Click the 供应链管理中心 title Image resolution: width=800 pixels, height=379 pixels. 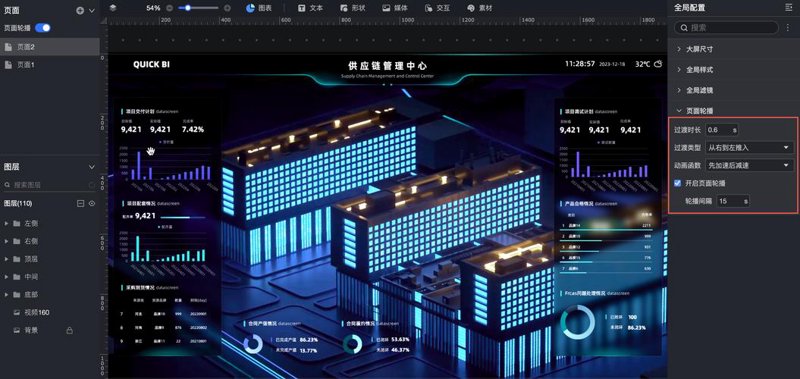(387, 66)
